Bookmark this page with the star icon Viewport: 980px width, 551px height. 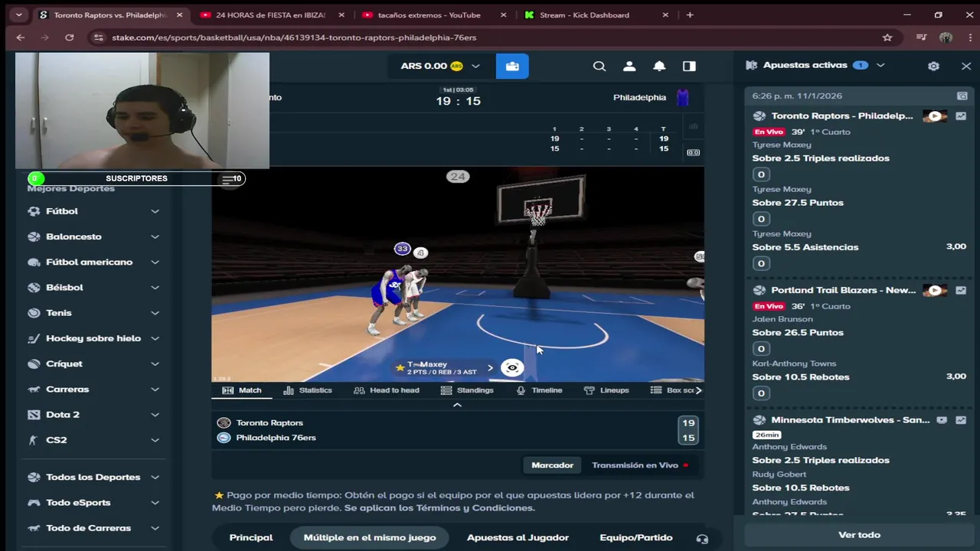(x=887, y=37)
